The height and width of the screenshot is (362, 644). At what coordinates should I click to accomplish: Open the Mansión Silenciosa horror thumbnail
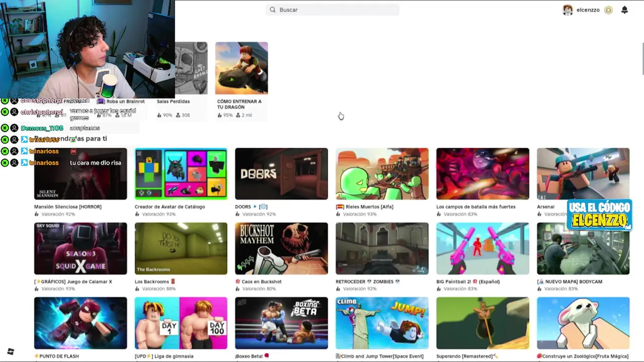click(80, 173)
